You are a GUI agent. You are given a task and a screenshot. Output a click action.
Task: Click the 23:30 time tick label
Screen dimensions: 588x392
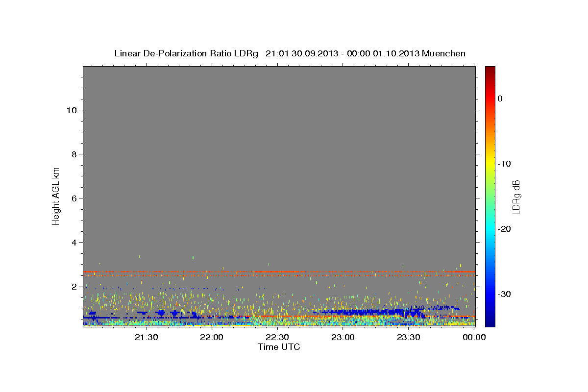[408, 337]
